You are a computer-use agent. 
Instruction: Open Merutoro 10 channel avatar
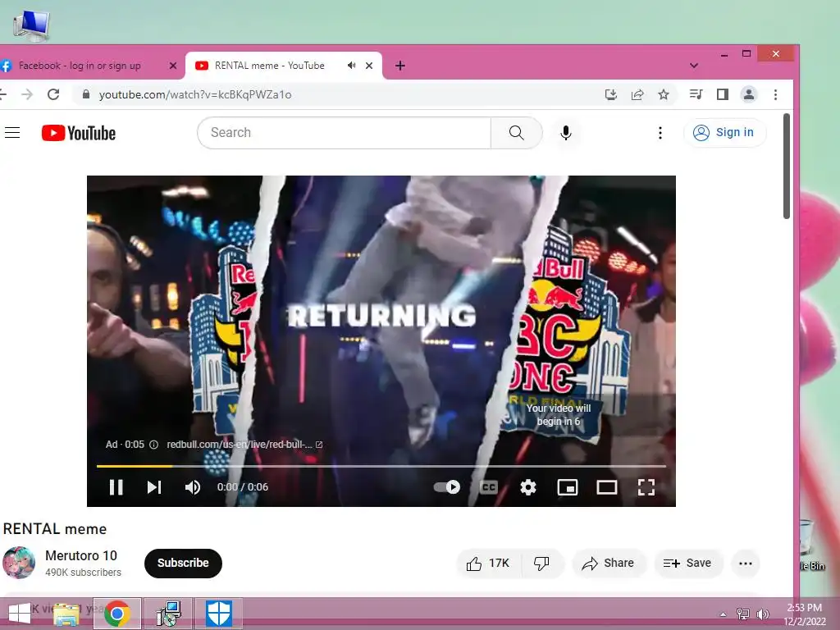click(20, 563)
